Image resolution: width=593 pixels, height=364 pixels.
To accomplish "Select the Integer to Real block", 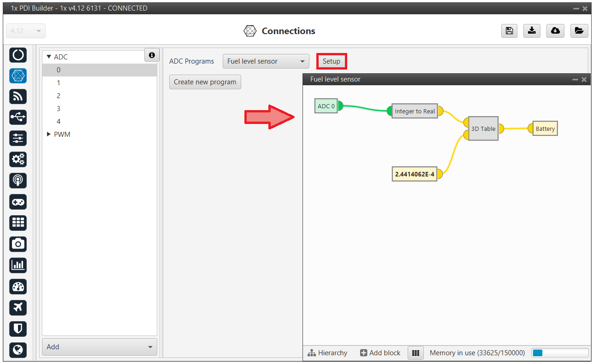I will (415, 111).
